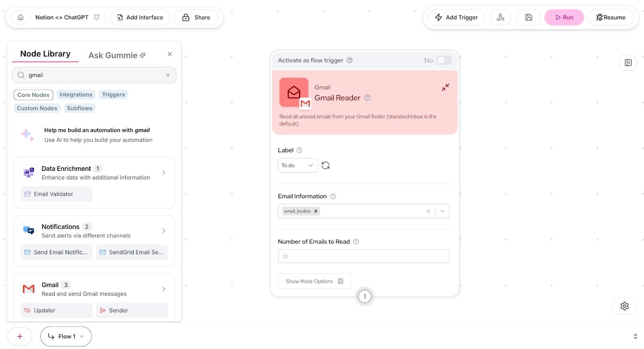
Task: Filter by Triggers
Action: pyautogui.click(x=114, y=95)
